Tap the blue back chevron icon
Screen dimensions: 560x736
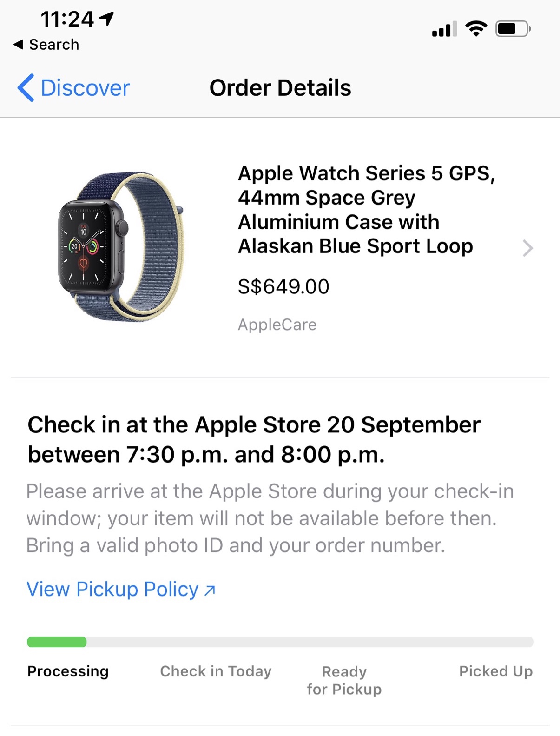26,87
